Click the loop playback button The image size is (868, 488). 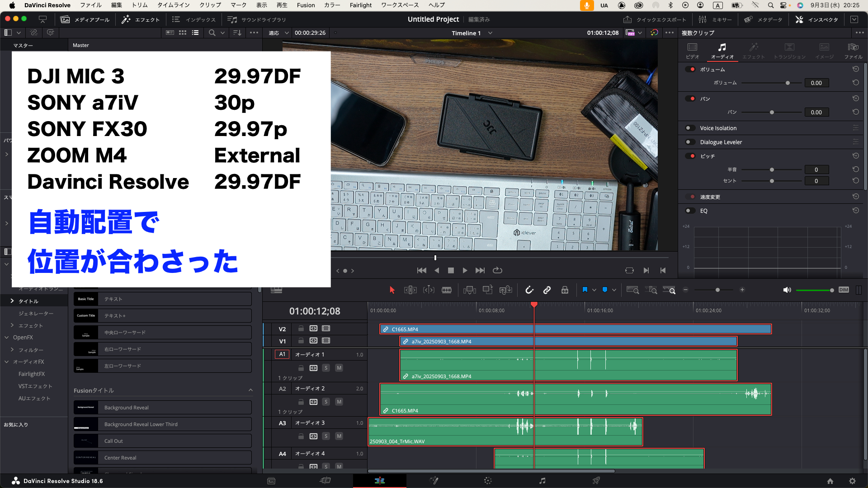(x=497, y=270)
